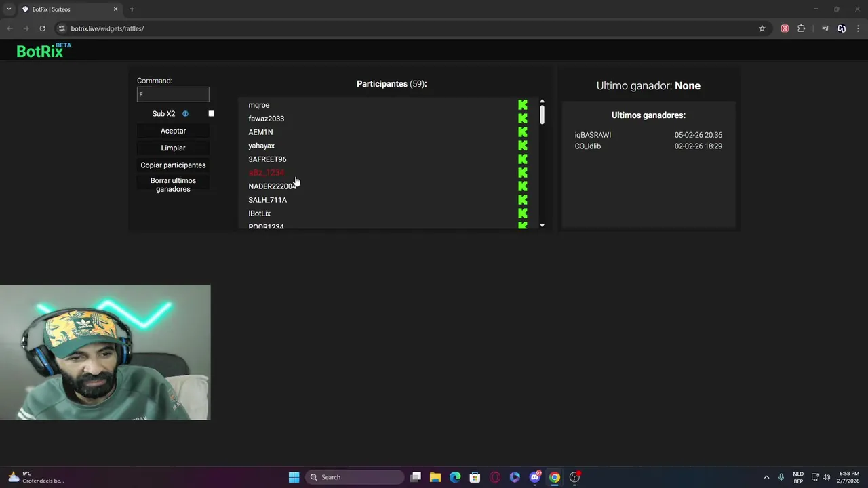Click the Kick icon beside fawaz2033

(522, 119)
